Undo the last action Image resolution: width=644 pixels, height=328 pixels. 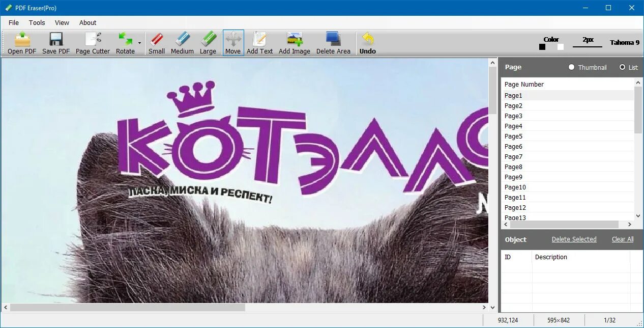coord(368,43)
